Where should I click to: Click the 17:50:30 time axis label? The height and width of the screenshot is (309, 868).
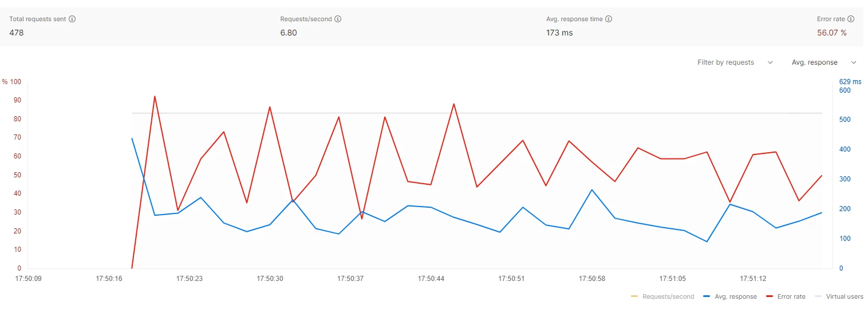pos(270,279)
